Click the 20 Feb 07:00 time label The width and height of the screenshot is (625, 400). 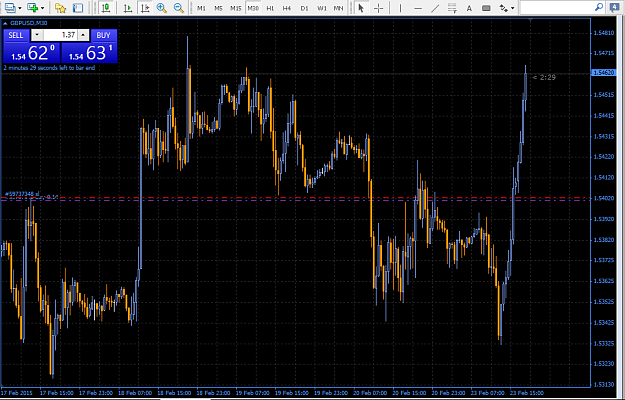(x=370, y=393)
